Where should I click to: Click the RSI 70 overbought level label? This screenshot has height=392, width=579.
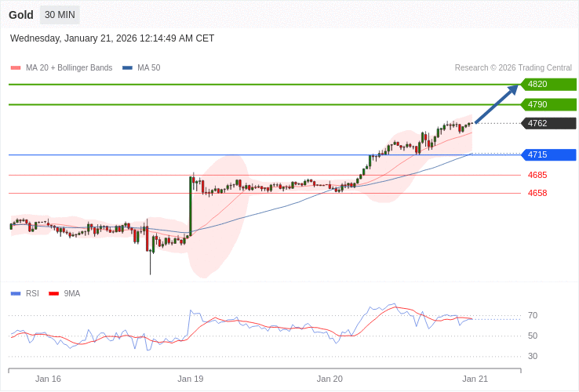coord(533,315)
